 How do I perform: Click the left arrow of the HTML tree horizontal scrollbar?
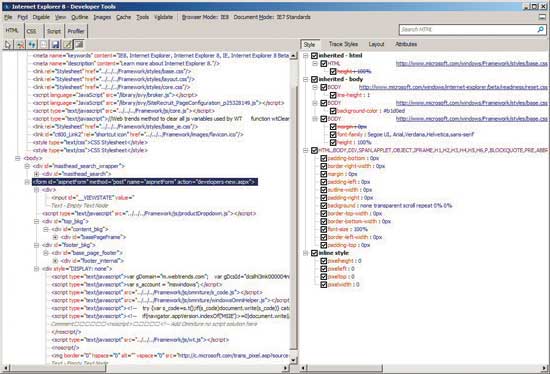[x=5, y=368]
